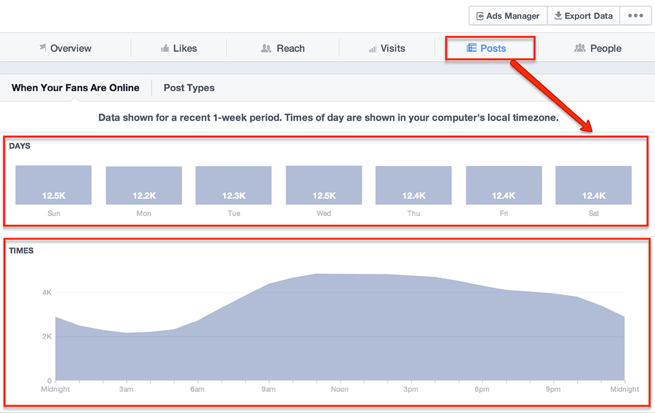Select the Wednesday 12.5K bar

(323, 186)
